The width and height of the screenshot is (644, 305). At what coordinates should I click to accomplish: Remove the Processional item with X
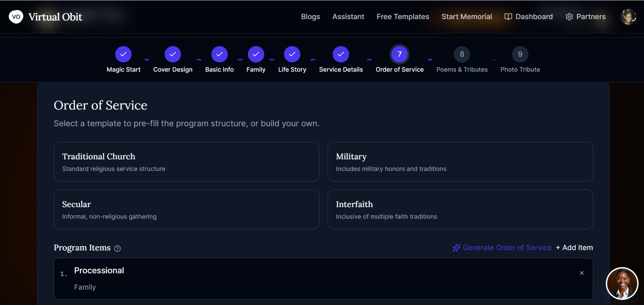tap(582, 273)
